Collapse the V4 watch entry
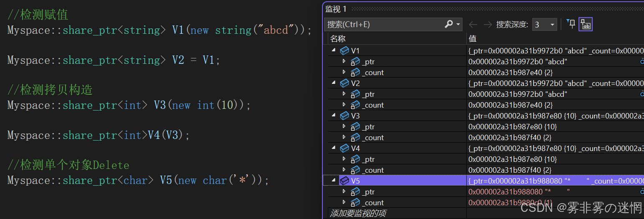This screenshot has width=644, height=219. pyautogui.click(x=334, y=148)
